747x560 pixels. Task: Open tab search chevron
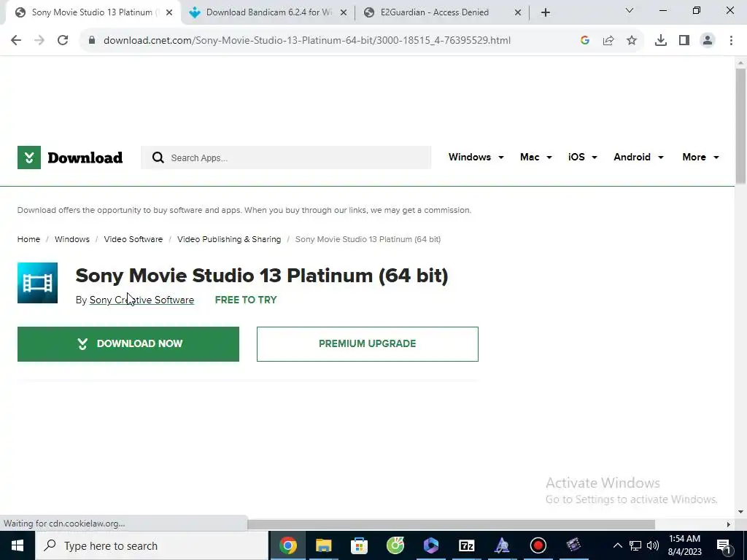pyautogui.click(x=630, y=10)
